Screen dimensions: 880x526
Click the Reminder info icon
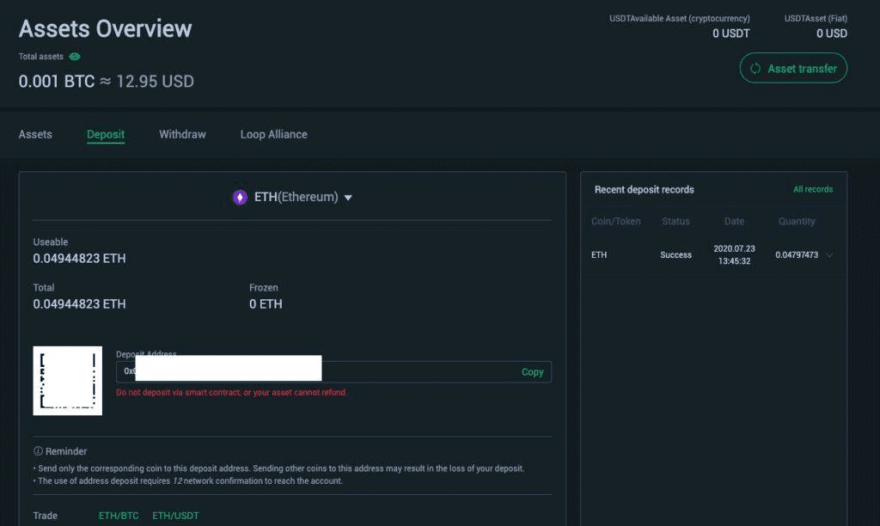coord(38,451)
